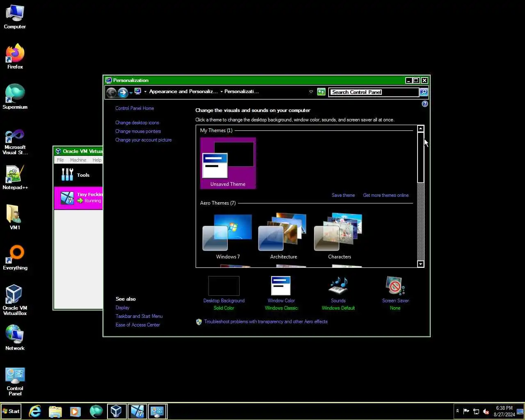Viewport: 525px width, 420px height.
Task: Click the muted volume tray icon
Action: [x=486, y=411]
